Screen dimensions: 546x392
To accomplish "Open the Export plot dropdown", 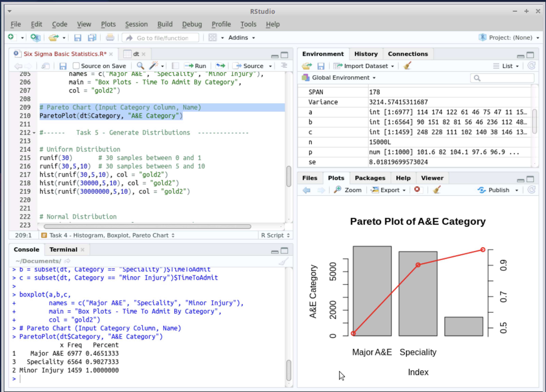I will coord(388,190).
